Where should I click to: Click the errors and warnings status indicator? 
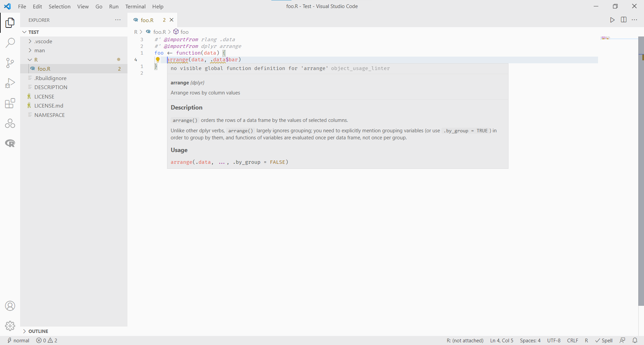click(47, 340)
